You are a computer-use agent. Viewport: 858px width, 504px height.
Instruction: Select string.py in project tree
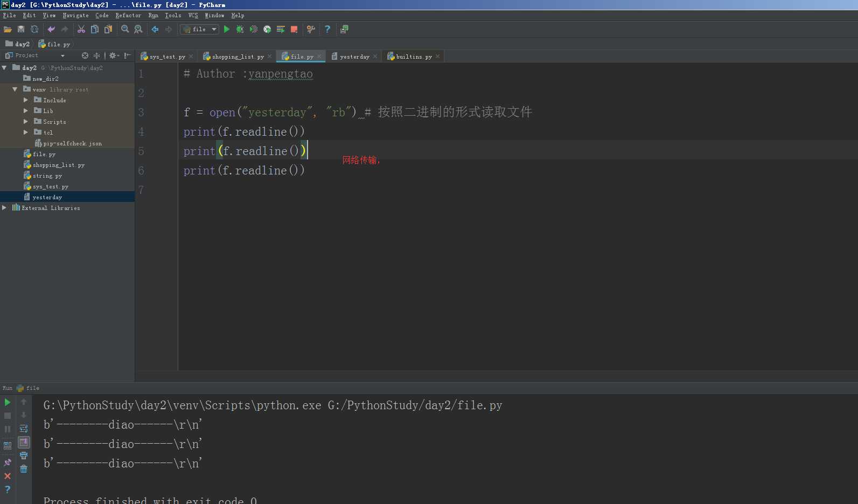coord(47,176)
